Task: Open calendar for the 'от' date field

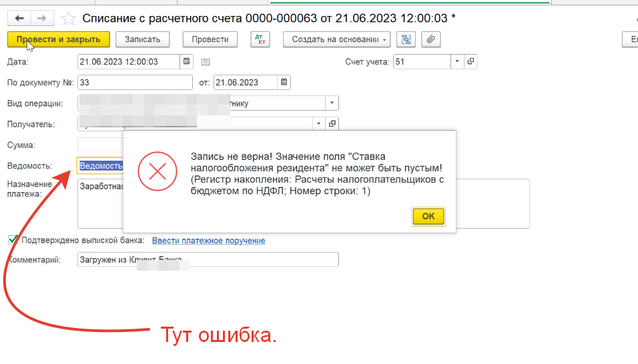Action: pyautogui.click(x=284, y=83)
